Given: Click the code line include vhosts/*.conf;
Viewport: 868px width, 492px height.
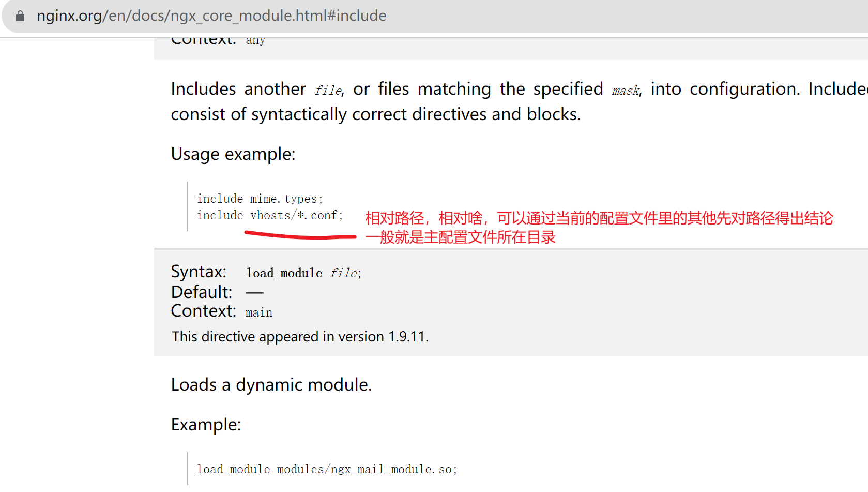Looking at the screenshot, I should 269,215.
